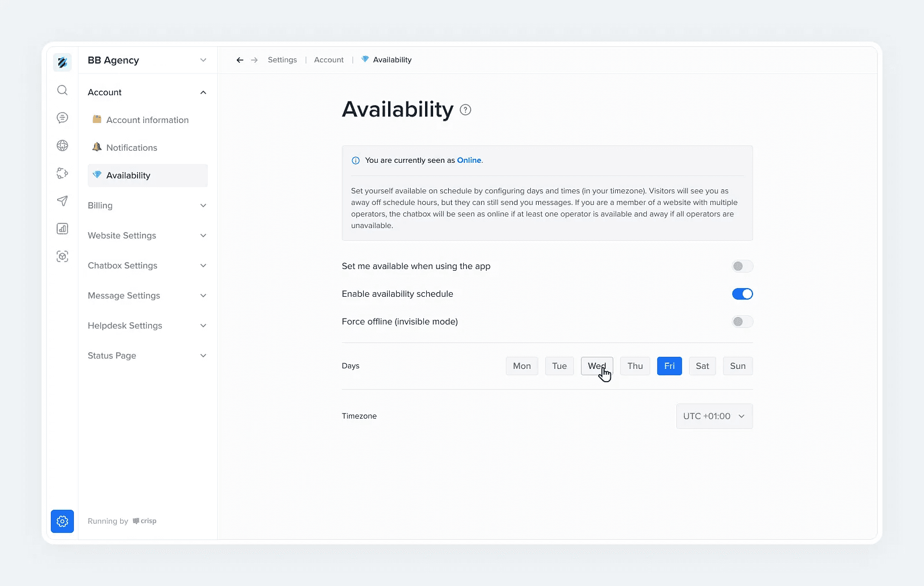Open the UTC +01:00 timezone dropdown
The image size is (924, 586).
coord(714,416)
